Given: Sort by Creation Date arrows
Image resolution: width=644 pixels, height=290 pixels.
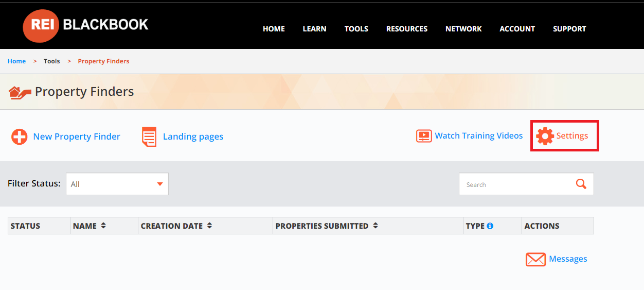Looking at the screenshot, I should point(209,226).
